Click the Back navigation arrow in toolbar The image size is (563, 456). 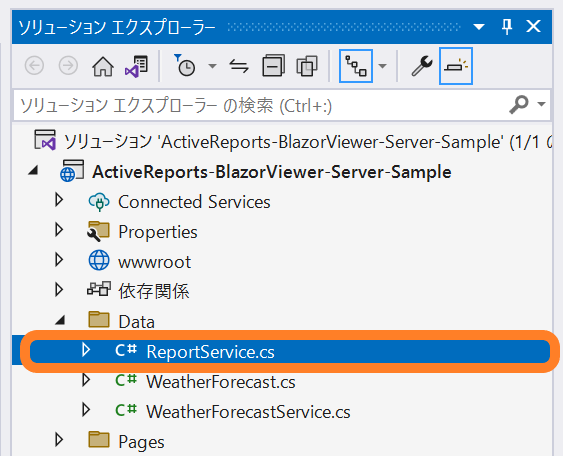tap(34, 66)
